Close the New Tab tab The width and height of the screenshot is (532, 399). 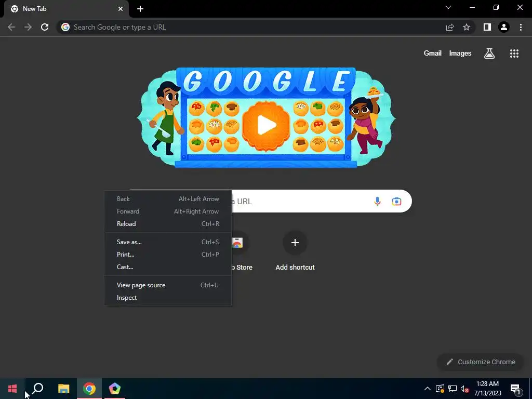121,9
